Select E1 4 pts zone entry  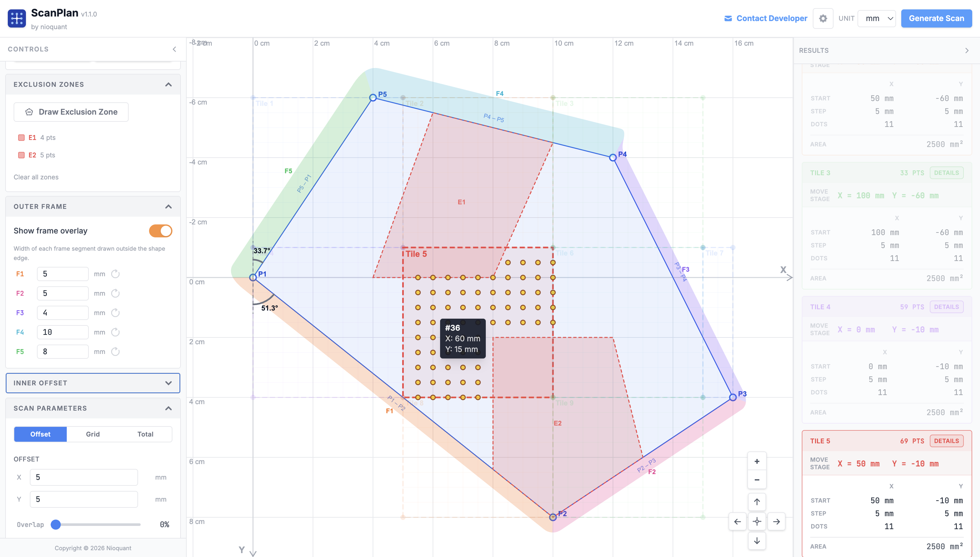coord(37,138)
